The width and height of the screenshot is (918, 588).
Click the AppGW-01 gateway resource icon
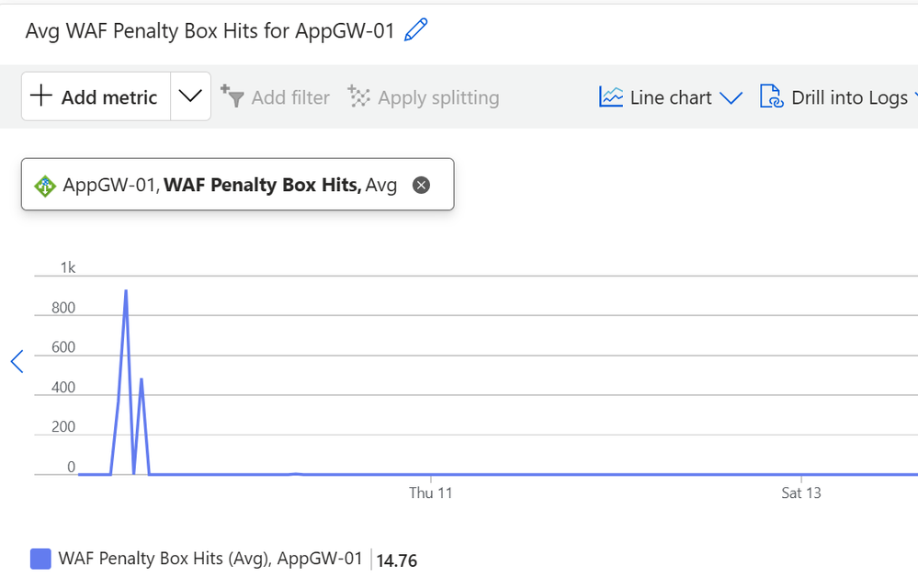point(45,185)
